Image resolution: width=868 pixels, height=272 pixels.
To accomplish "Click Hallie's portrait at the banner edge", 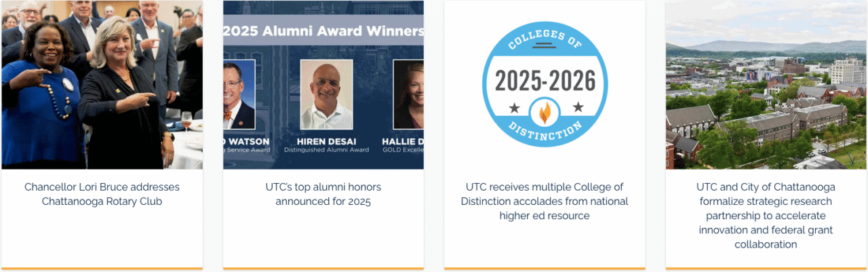I will click(x=408, y=95).
